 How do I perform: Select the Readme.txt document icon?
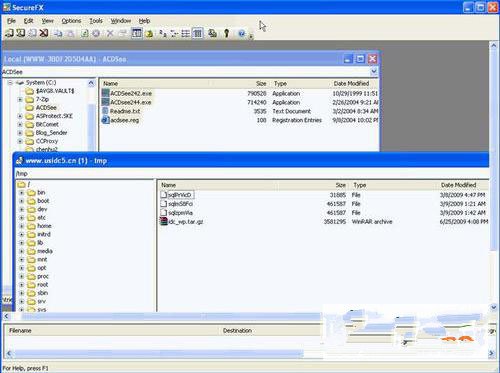click(x=106, y=111)
